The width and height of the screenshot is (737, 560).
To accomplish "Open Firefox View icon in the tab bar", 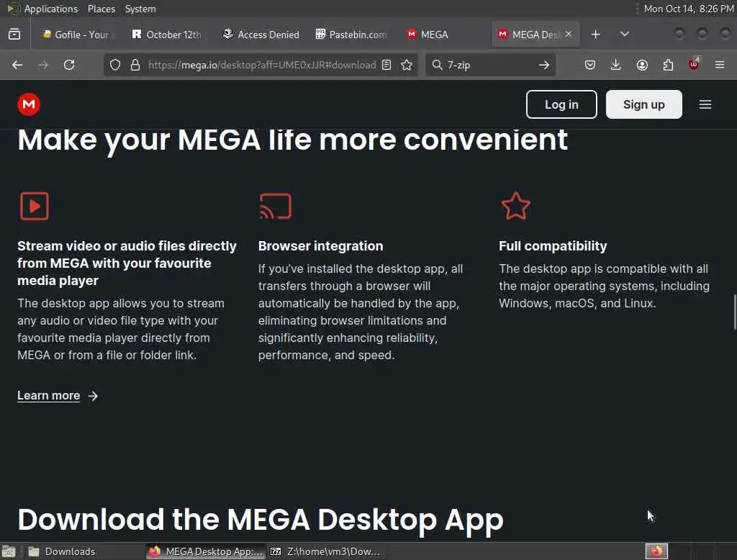I will [x=14, y=35].
